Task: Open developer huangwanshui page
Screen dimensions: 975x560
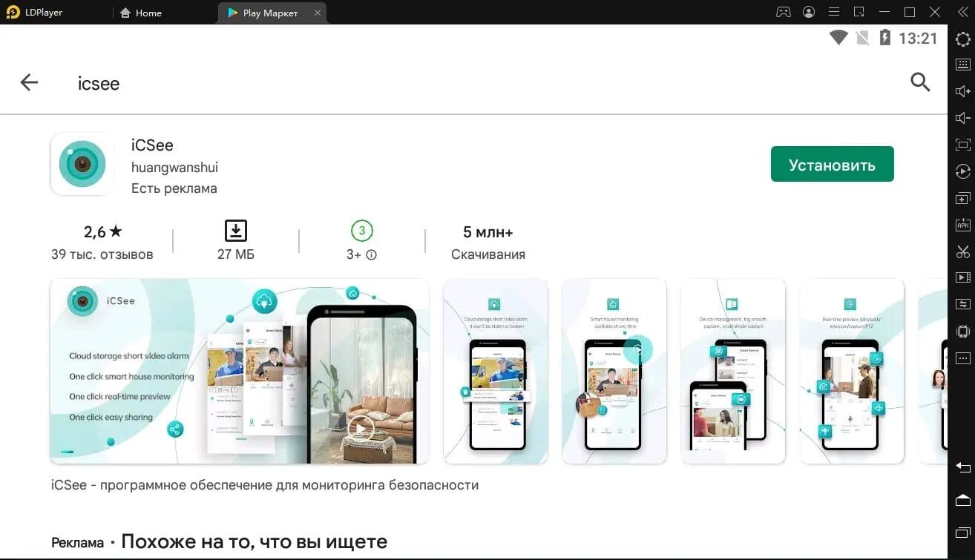Action: (x=174, y=168)
